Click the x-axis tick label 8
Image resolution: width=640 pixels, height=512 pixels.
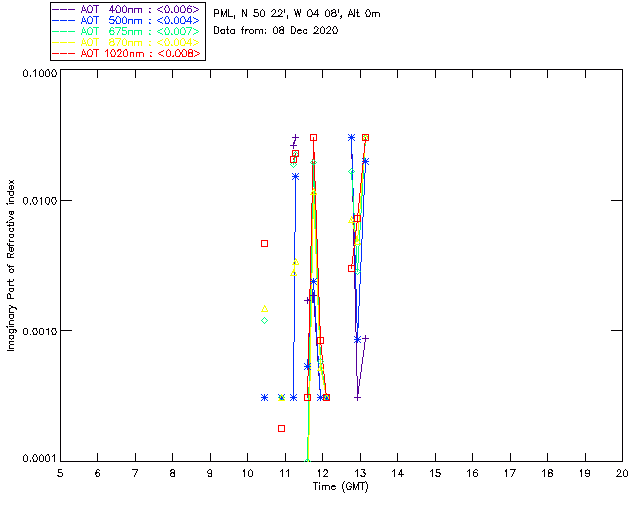(173, 473)
